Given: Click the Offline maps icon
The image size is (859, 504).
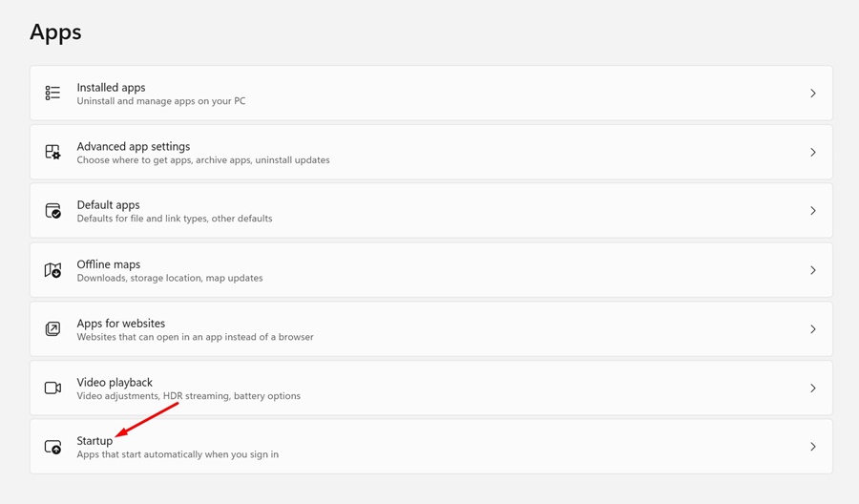Looking at the screenshot, I should [52, 270].
